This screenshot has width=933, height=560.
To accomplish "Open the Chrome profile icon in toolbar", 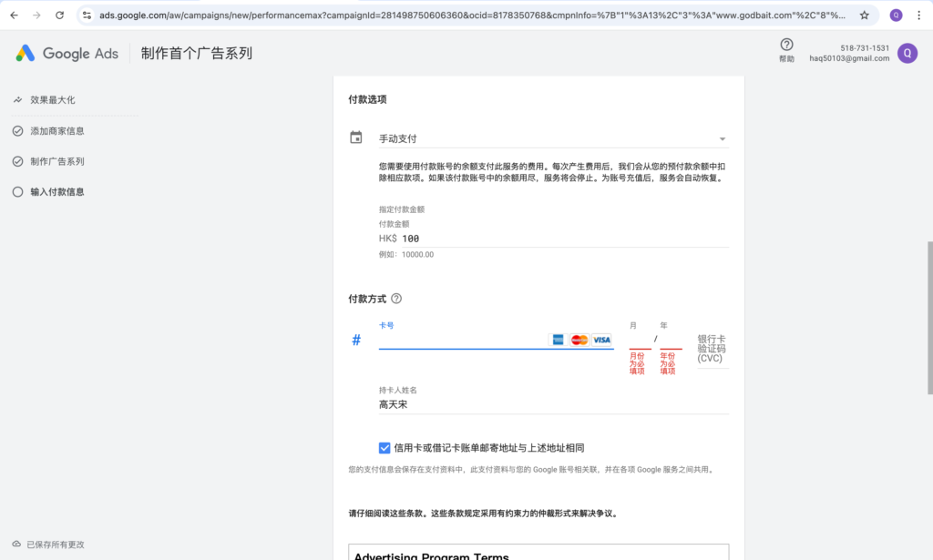I will pyautogui.click(x=896, y=15).
